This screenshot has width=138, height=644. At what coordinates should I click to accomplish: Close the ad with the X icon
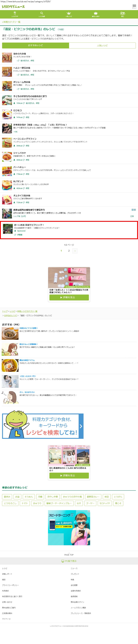pos(135,210)
